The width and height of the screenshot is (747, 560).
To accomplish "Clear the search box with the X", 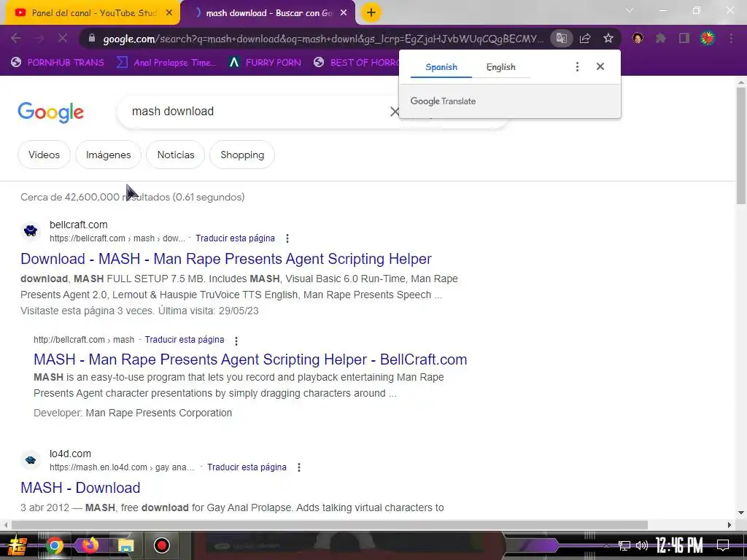I will click(395, 112).
